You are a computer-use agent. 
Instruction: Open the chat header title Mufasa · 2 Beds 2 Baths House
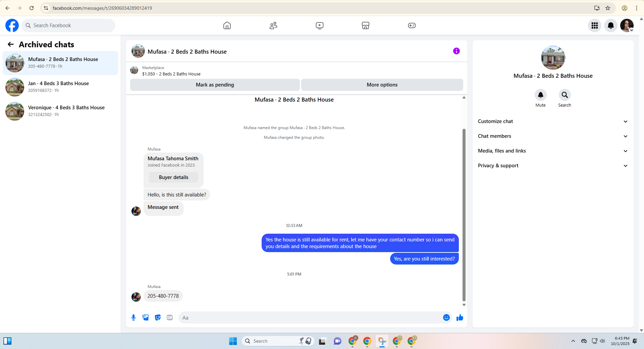187,52
